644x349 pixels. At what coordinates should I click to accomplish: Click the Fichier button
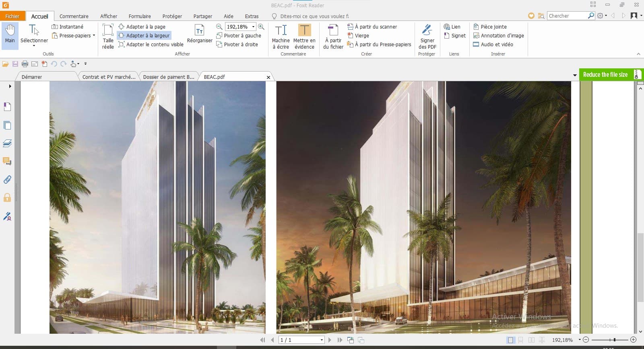pos(12,16)
